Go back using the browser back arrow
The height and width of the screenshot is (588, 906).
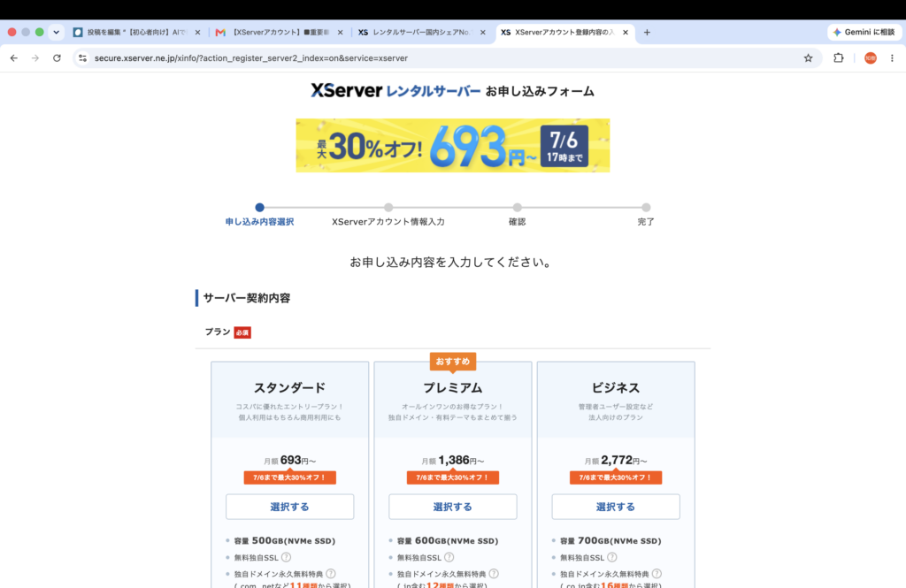pos(14,58)
